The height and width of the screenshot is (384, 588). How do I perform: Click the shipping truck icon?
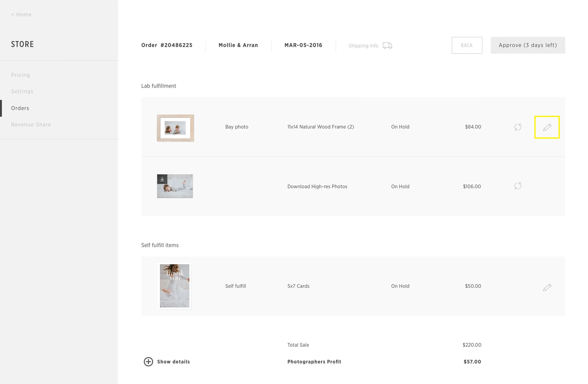(x=387, y=45)
